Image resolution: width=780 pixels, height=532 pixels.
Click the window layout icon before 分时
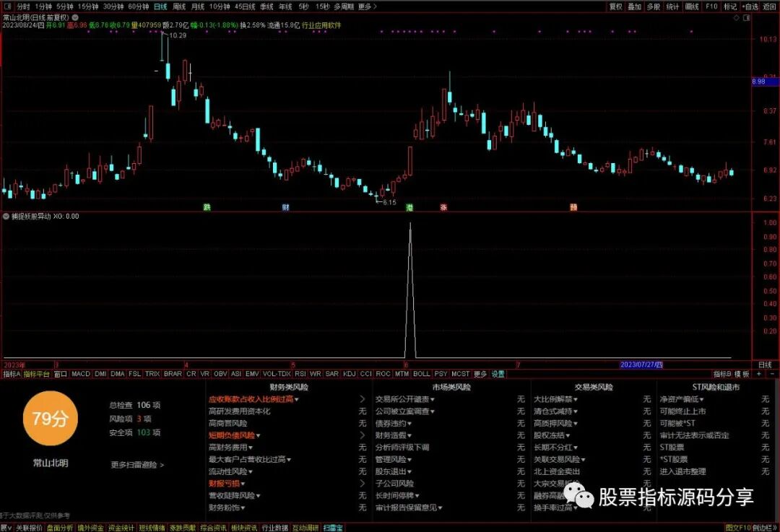tap(7, 6)
